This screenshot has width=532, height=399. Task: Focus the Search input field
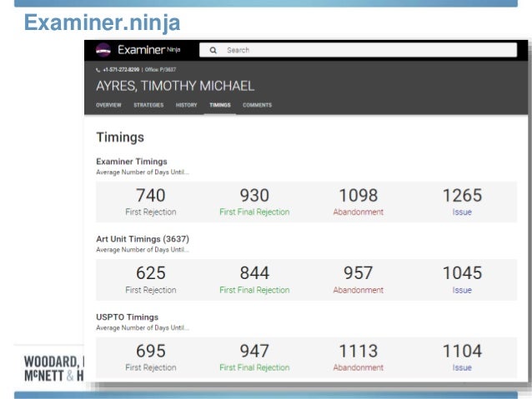click(358, 50)
